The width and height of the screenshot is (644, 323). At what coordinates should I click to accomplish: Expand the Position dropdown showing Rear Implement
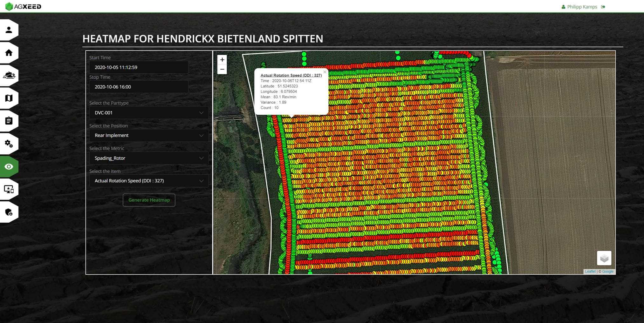[x=149, y=135]
